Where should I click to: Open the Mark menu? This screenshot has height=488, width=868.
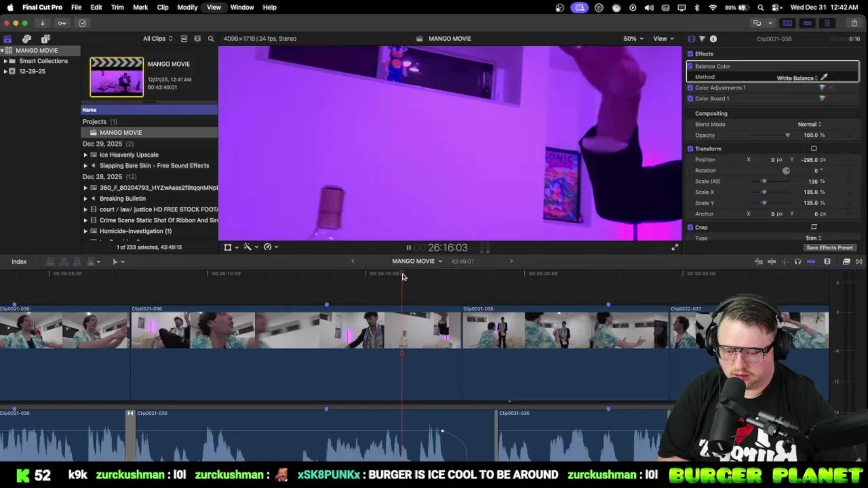click(140, 7)
